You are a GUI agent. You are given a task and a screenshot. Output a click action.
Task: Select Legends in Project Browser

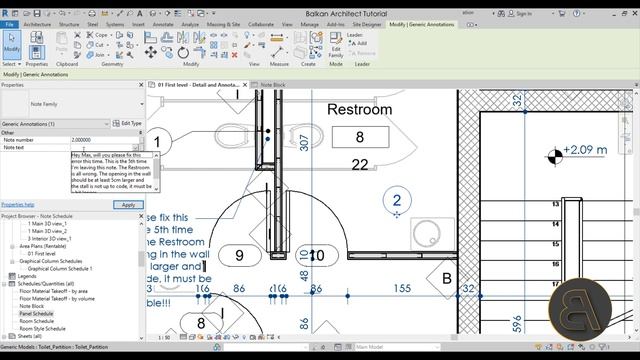click(x=27, y=276)
